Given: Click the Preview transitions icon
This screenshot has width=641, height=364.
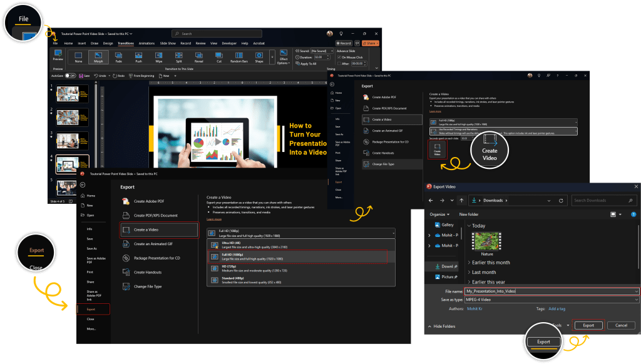Looking at the screenshot, I should (x=58, y=56).
